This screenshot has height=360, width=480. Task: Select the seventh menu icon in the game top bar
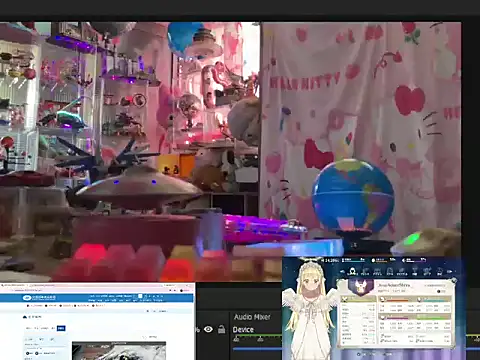pyautogui.click(x=427, y=272)
